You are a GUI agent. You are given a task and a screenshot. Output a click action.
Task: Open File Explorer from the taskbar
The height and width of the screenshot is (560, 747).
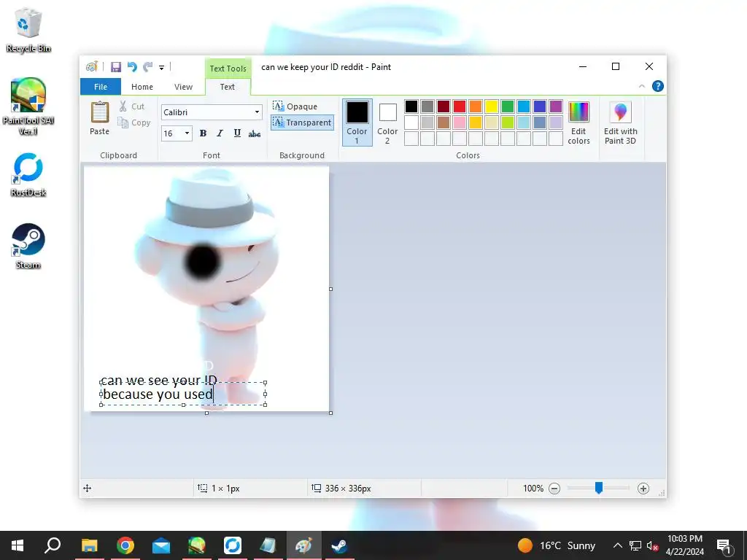pos(89,545)
